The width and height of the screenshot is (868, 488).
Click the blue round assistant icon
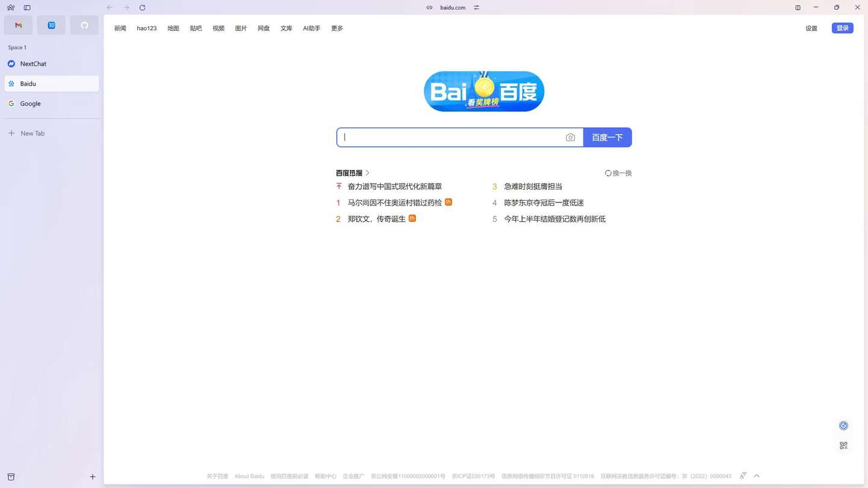click(x=844, y=426)
